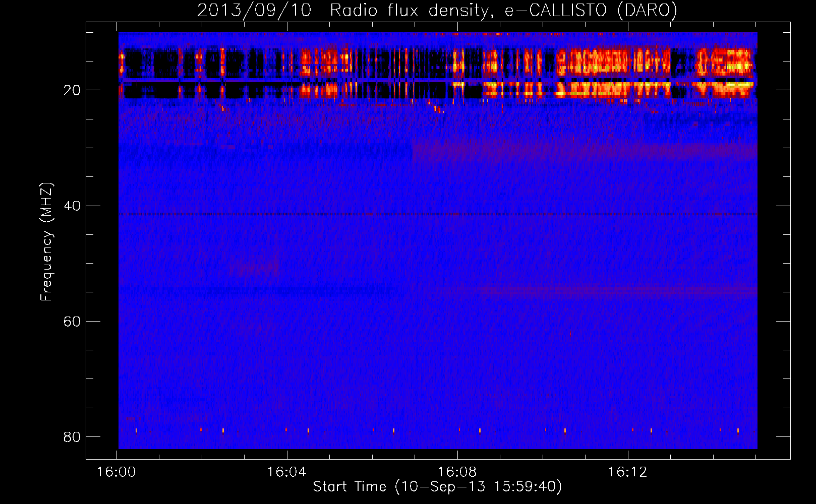Image resolution: width=816 pixels, height=504 pixels.
Task: Click the '16:00' time tick label
Action: click(x=116, y=472)
